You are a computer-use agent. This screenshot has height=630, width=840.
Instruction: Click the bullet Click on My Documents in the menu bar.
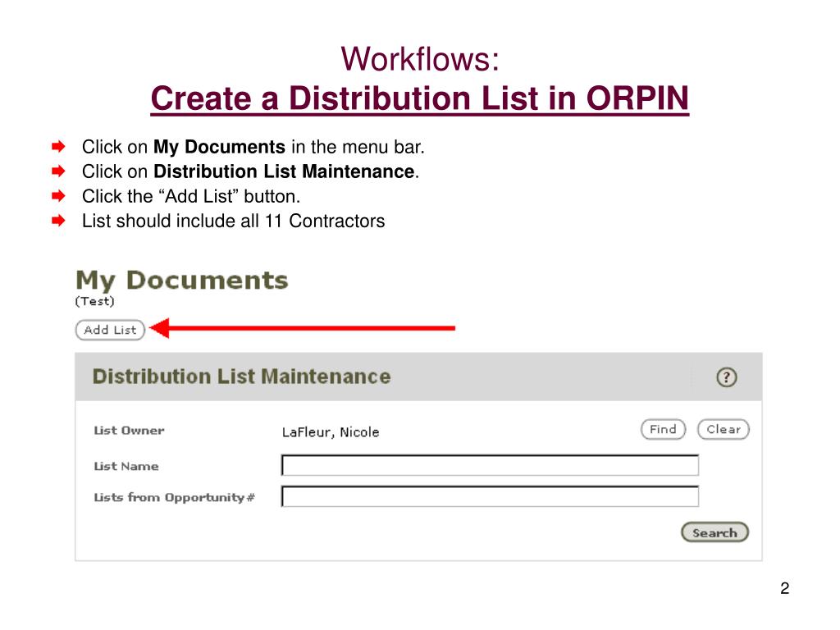pyautogui.click(x=253, y=147)
